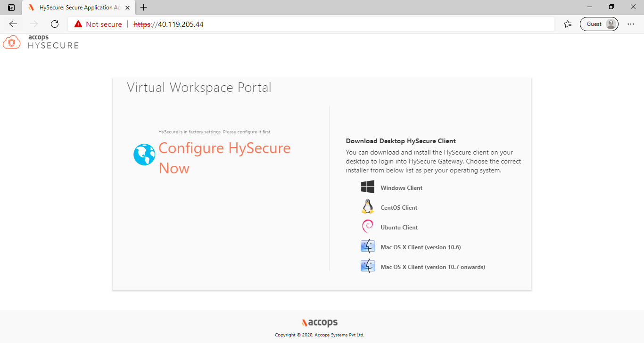
Task: Download Mac OS X Client version 10.6
Action: pos(421,247)
